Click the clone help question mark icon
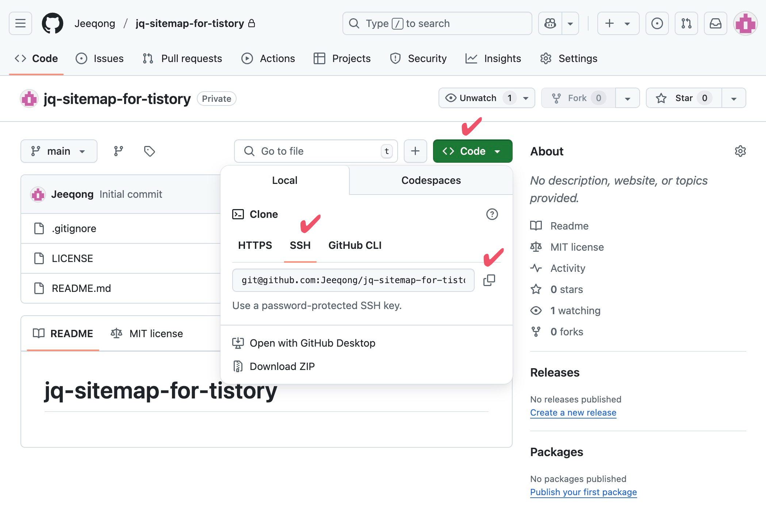Image resolution: width=766 pixels, height=532 pixels. pos(492,214)
